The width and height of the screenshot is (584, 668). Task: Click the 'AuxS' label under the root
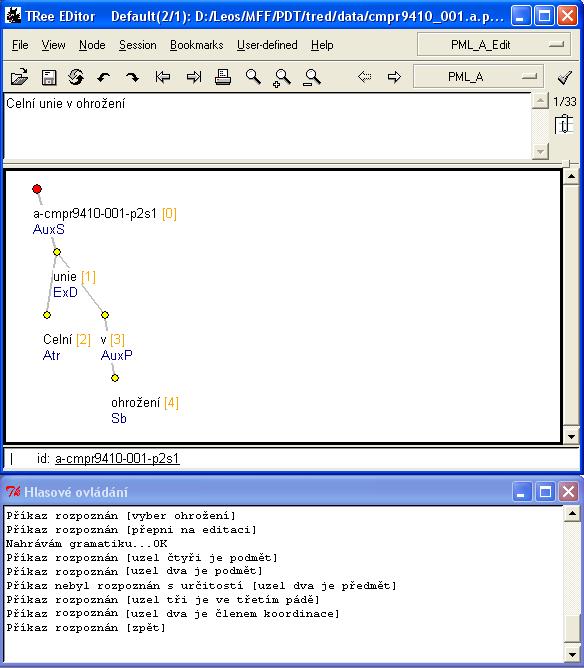[x=49, y=229]
